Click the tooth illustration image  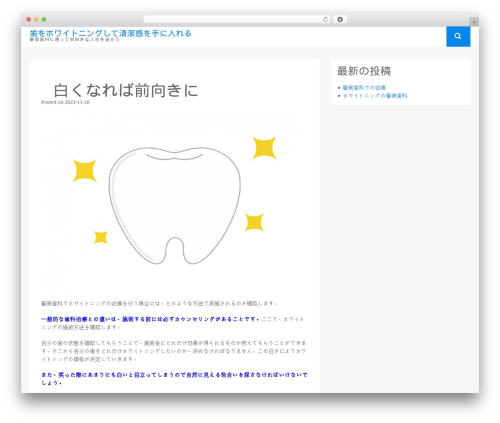[174, 202]
